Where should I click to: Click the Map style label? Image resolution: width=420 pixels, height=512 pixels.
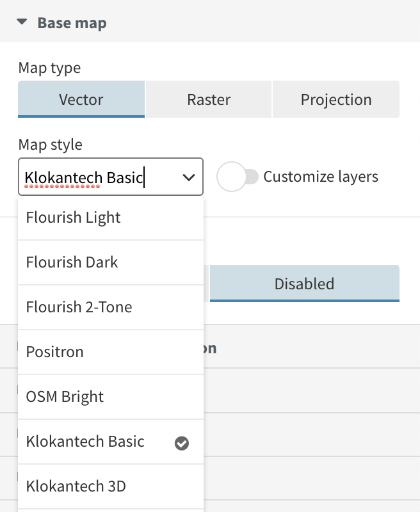coord(51,145)
